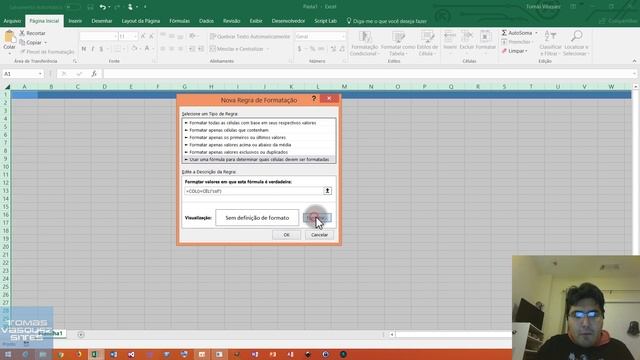Image resolution: width=640 pixels, height=360 pixels.
Task: Click the AutoSoma sigma icon
Action: coord(504,33)
